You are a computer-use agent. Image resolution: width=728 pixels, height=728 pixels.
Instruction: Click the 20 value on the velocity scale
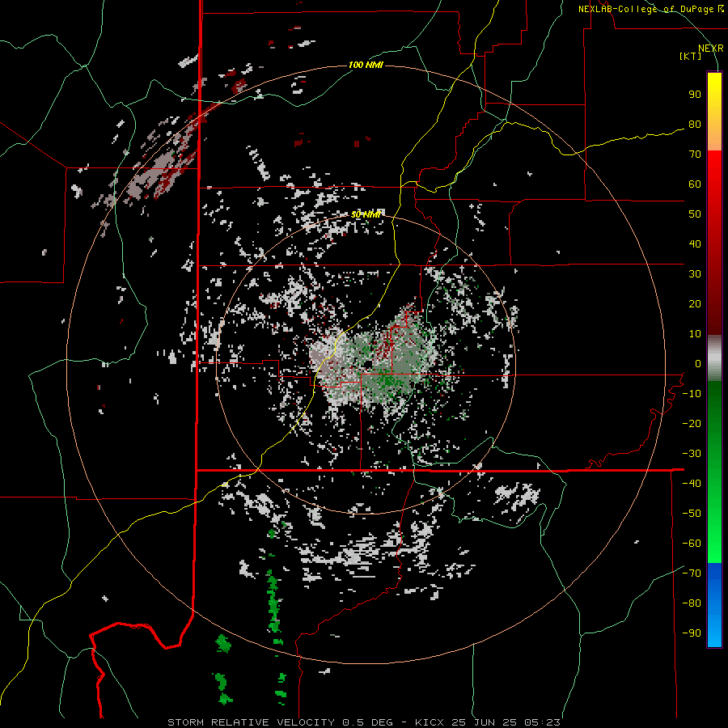[x=695, y=304]
